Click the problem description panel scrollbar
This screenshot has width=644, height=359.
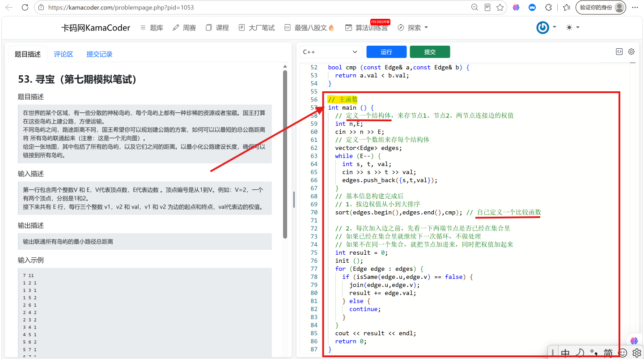point(285,154)
